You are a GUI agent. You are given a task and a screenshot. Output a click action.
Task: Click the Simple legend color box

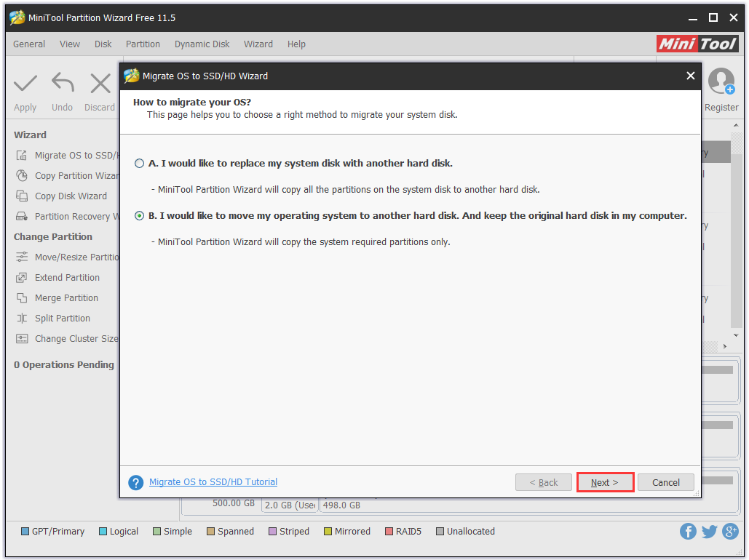(x=156, y=532)
